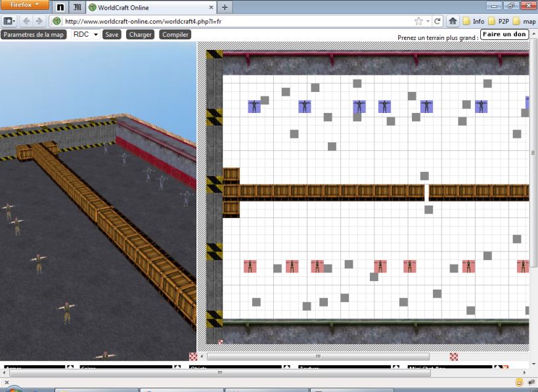Focus the worldcraft-online.com address field
The image size is (538, 392).
(x=236, y=21)
